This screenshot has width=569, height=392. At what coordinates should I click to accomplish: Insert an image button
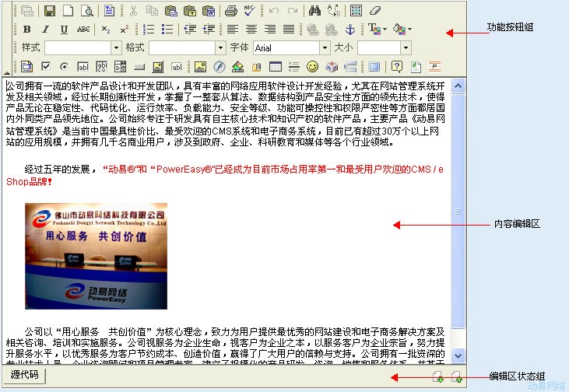coord(157,66)
